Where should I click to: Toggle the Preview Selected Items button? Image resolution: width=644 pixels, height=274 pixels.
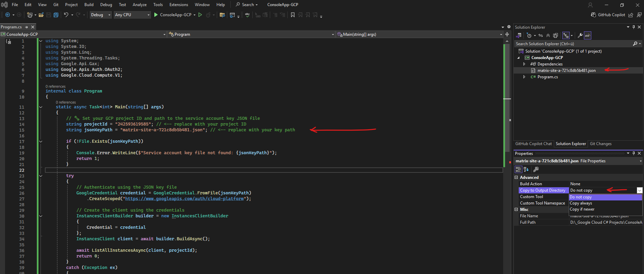588,35
